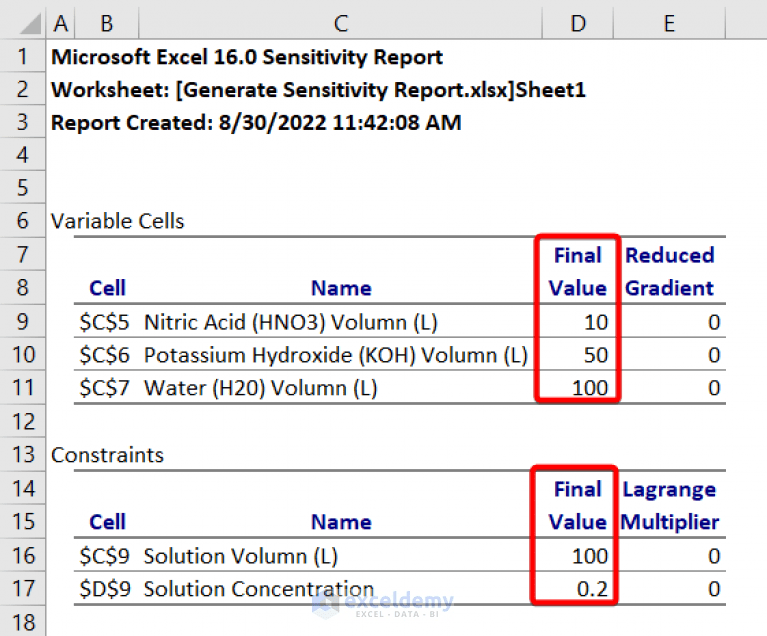
Task: Click reduced gradient '0' for Water
Action: tap(714, 388)
